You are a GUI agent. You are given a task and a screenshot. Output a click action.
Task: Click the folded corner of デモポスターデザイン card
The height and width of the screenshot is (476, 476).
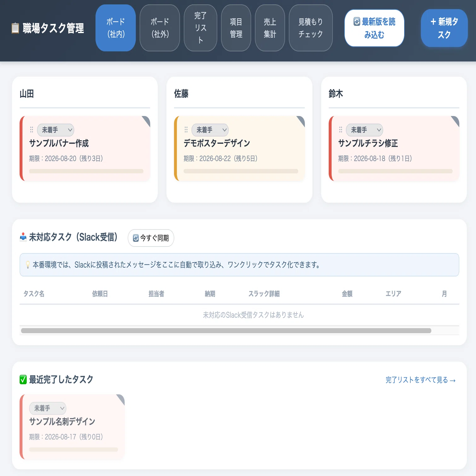(x=302, y=120)
